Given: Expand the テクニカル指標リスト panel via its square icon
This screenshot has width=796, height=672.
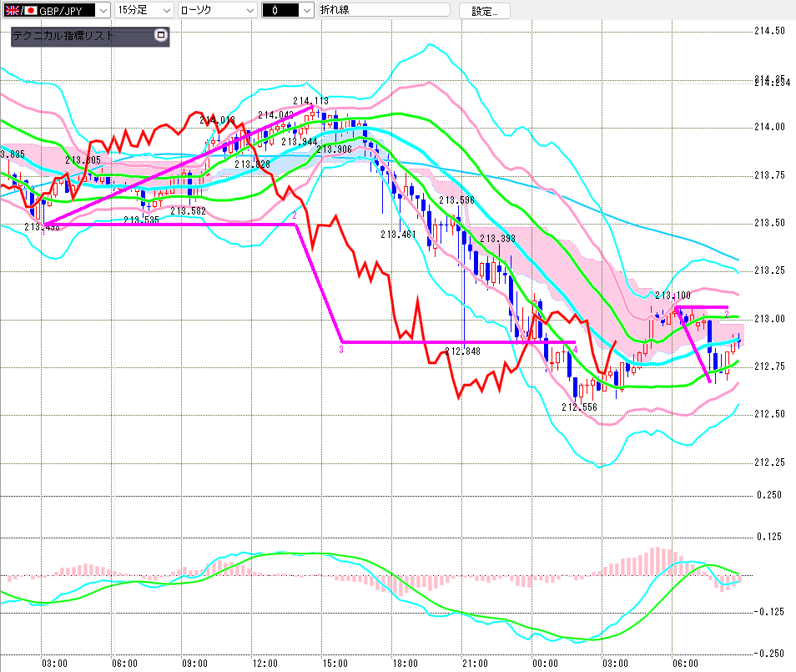Looking at the screenshot, I should click(161, 36).
